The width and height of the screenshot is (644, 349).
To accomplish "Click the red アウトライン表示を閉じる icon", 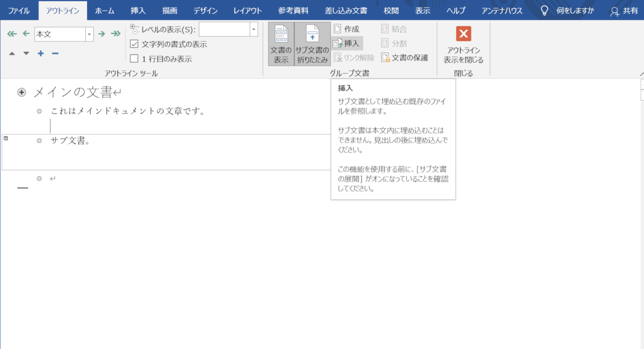I will click(463, 33).
